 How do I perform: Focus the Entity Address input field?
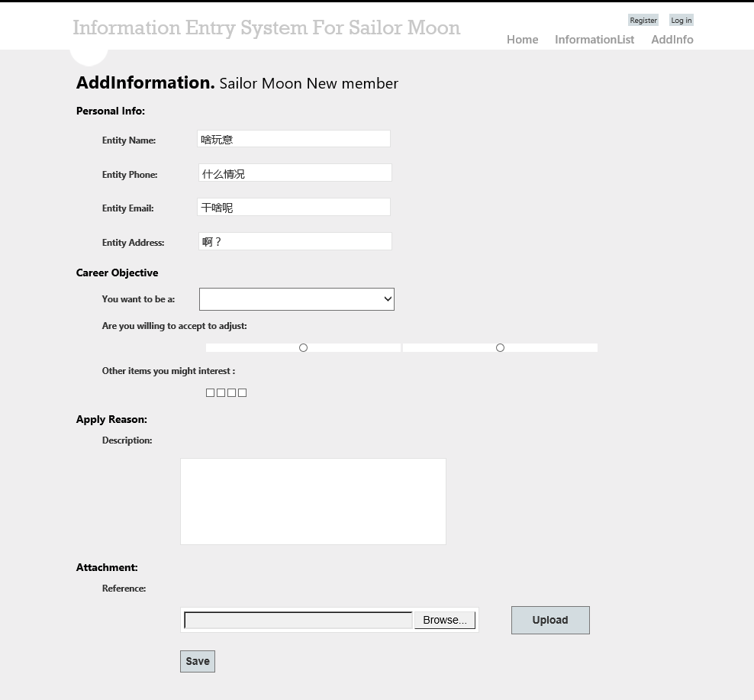click(295, 241)
